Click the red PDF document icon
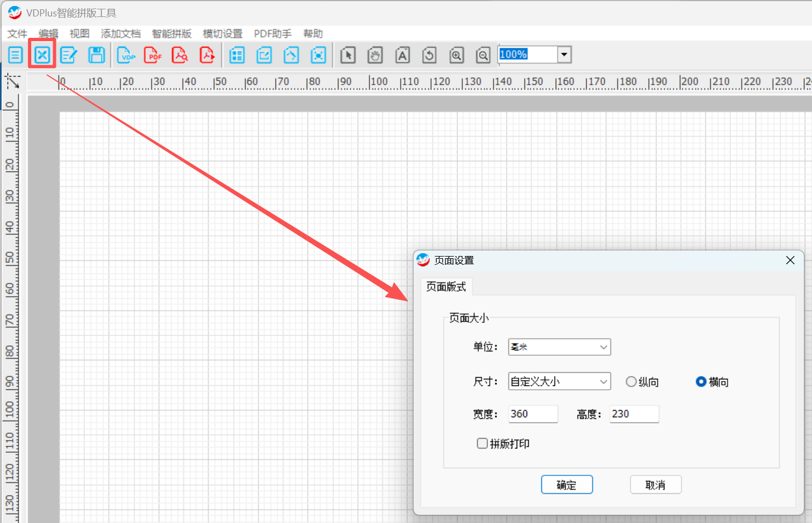This screenshot has height=523, width=812. (153, 55)
